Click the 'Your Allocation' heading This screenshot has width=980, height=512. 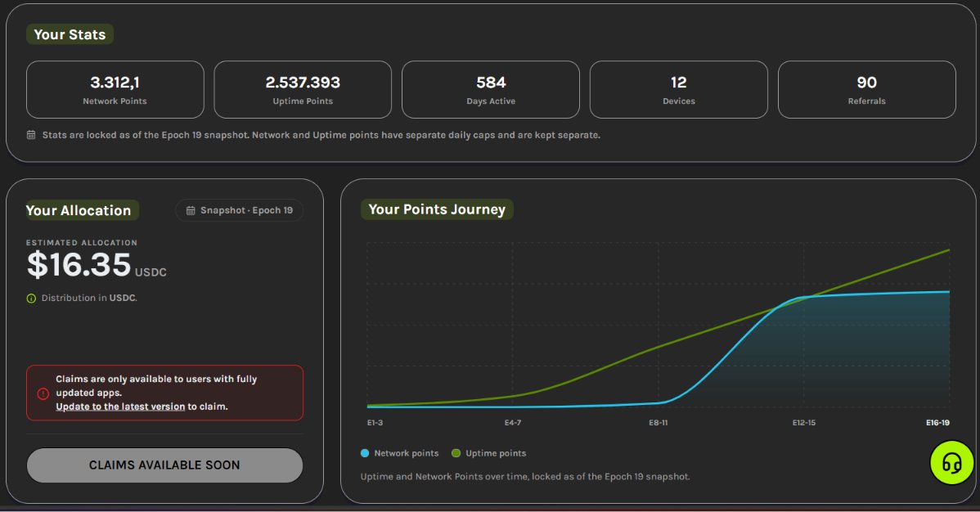pyautogui.click(x=79, y=211)
